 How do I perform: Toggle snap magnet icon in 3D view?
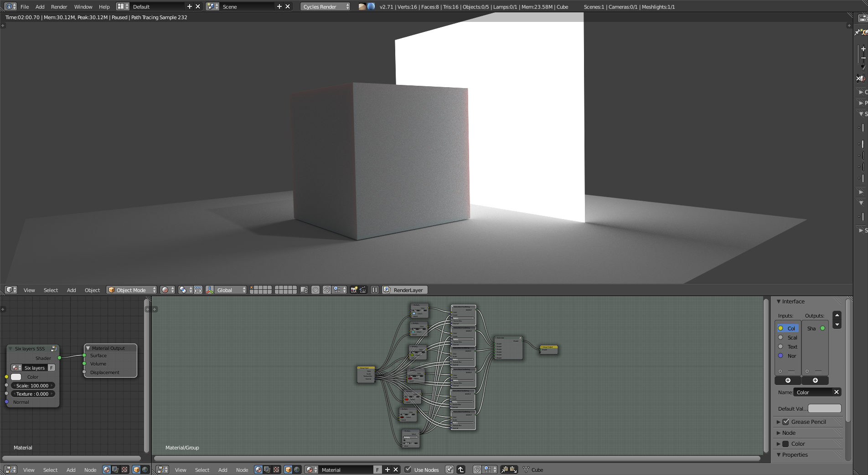[x=327, y=290]
